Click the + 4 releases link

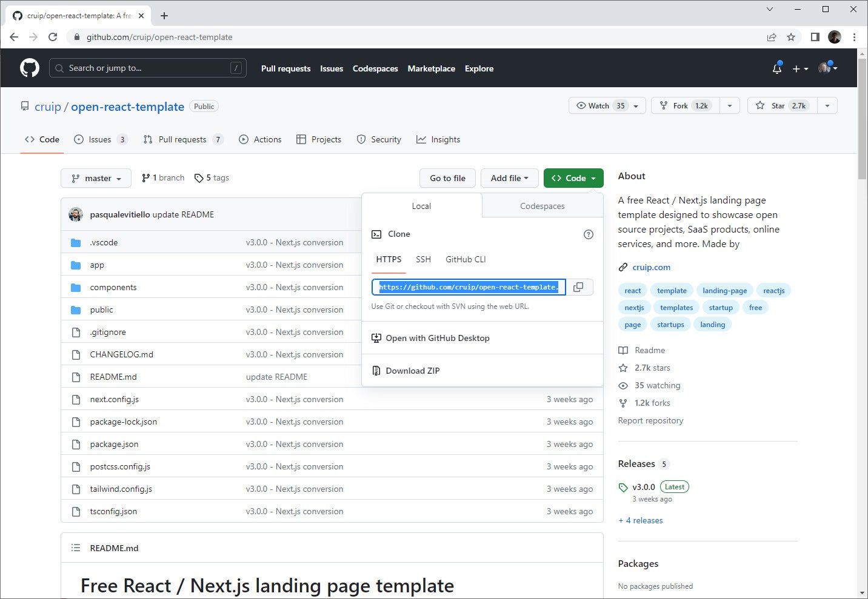click(x=640, y=520)
